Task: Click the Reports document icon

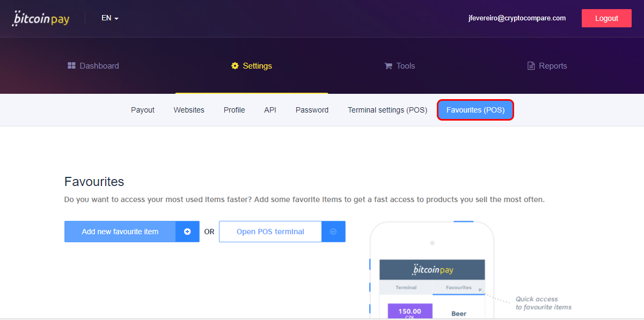Action: pos(531,66)
